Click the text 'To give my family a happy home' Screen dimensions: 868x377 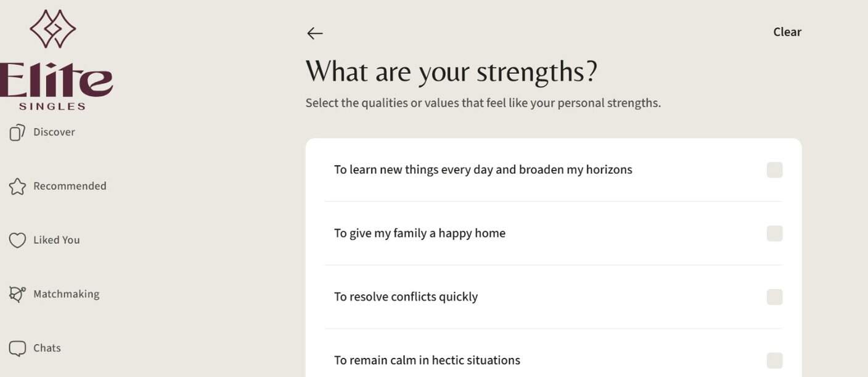coord(420,233)
